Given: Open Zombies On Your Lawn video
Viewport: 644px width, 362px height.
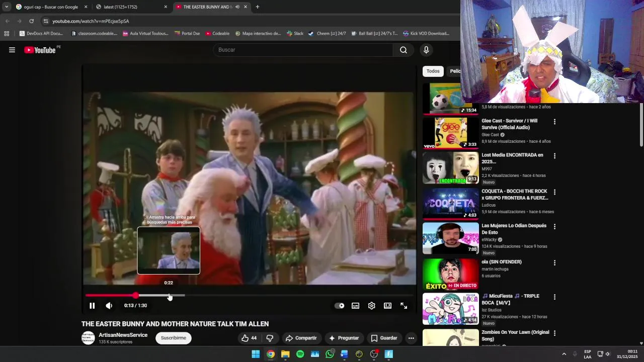Looking at the screenshot, I should [515, 335].
